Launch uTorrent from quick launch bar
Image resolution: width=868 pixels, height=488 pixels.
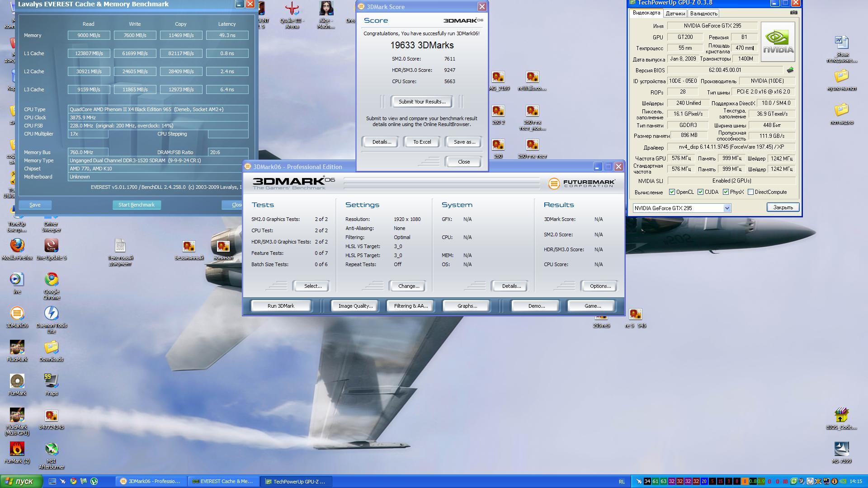pyautogui.click(x=94, y=481)
